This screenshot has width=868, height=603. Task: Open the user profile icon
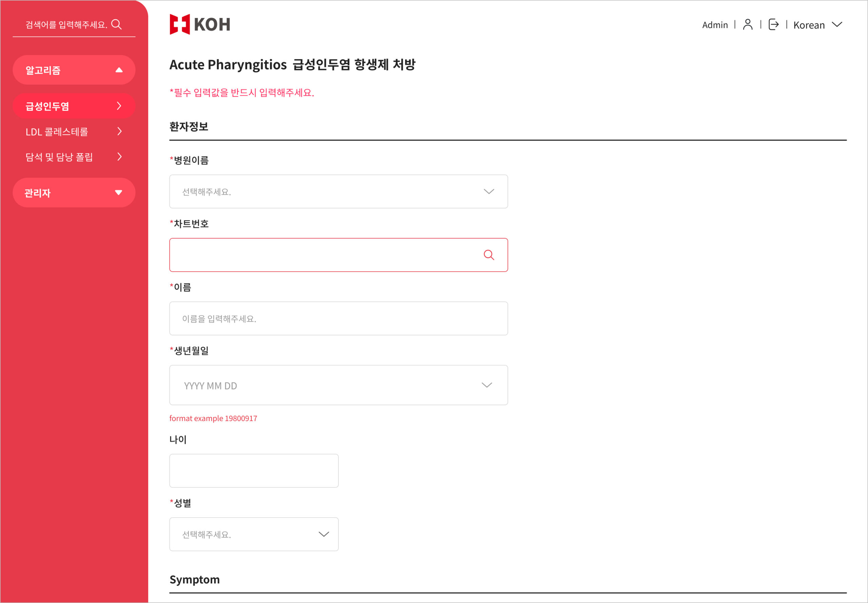tap(747, 24)
